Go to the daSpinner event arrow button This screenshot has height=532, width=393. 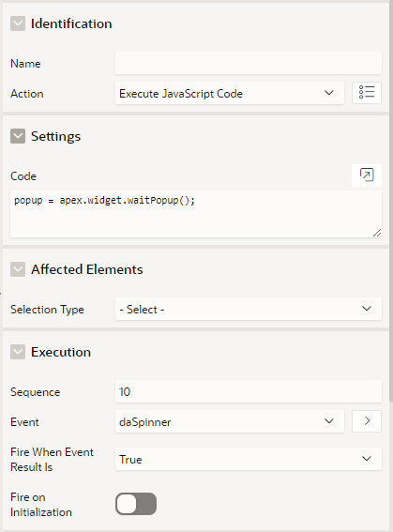click(x=367, y=421)
